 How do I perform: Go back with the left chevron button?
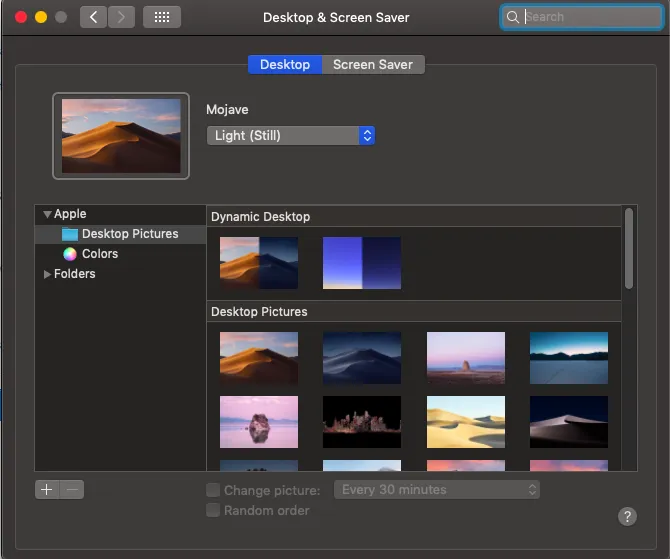tap(93, 17)
